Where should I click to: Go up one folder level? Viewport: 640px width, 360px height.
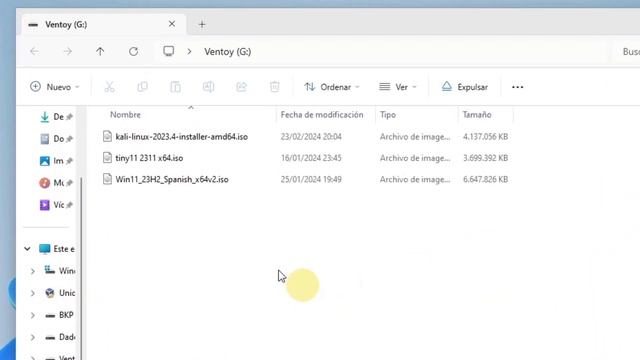(x=100, y=51)
